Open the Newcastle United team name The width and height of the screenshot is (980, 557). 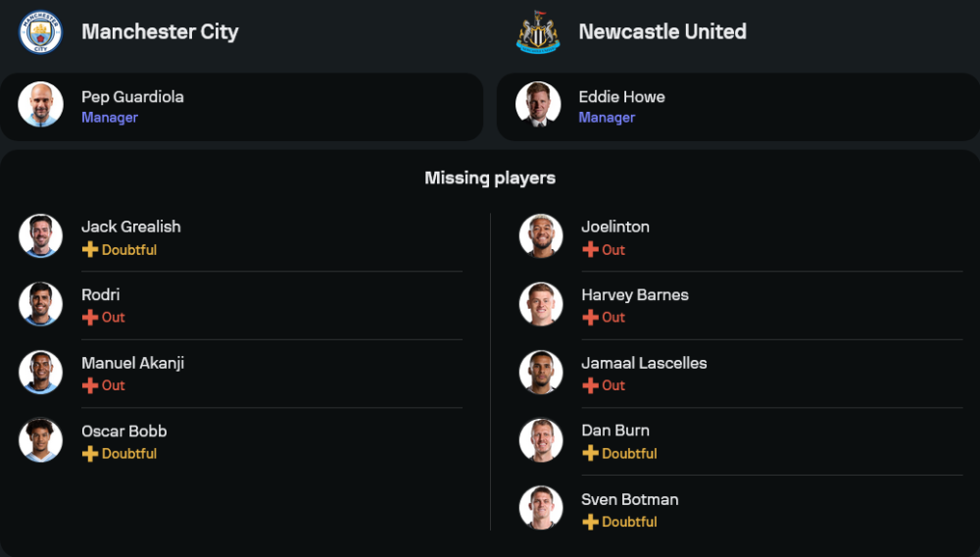tap(661, 31)
